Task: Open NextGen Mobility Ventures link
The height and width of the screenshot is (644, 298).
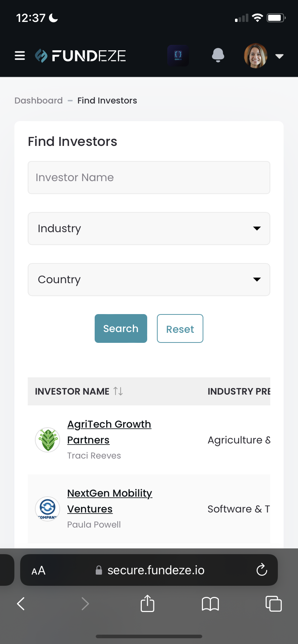Action: click(110, 501)
